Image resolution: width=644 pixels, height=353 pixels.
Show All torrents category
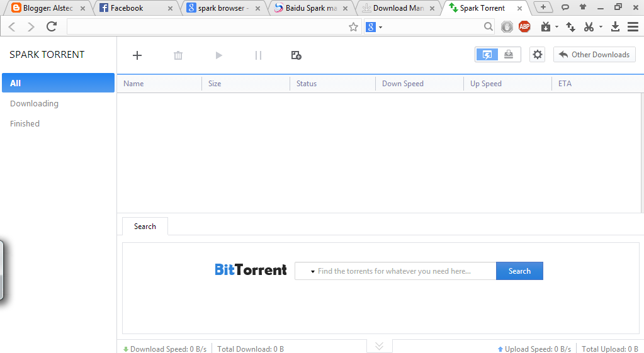point(58,83)
